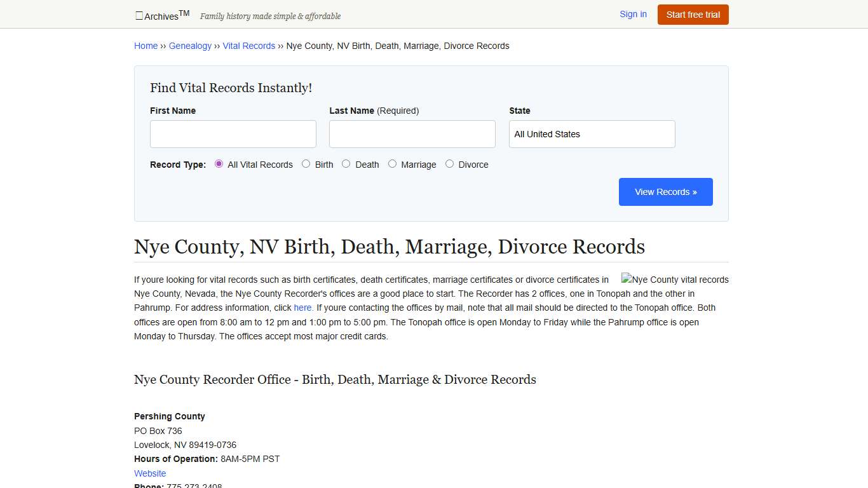Click the 'here' link for address information
The height and width of the screenshot is (488, 868).
[x=302, y=308]
